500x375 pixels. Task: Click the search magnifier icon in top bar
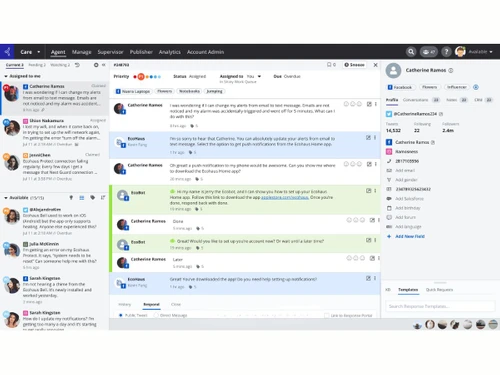pos(411,52)
